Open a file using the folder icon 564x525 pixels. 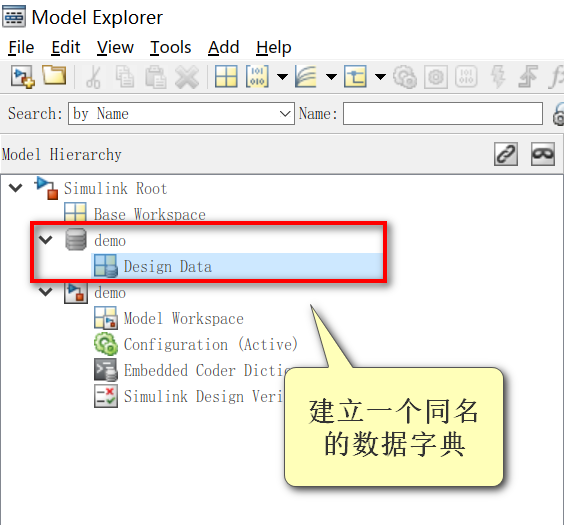pos(54,76)
